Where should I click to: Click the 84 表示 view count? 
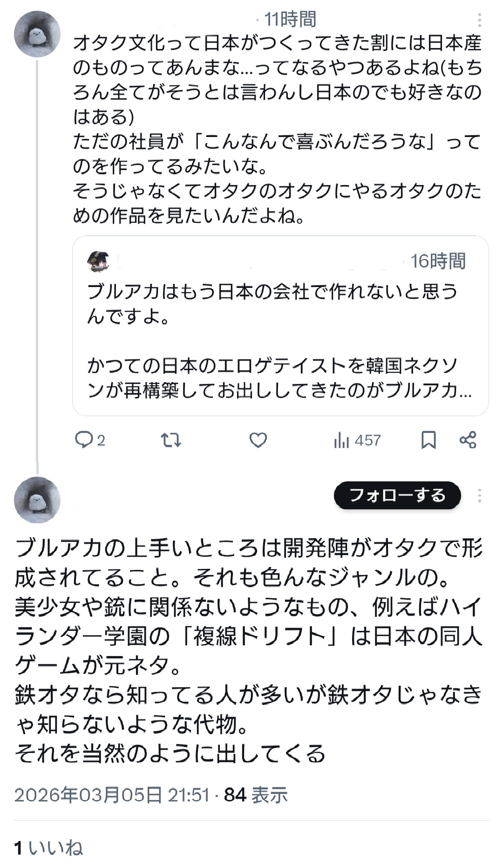tap(256, 795)
